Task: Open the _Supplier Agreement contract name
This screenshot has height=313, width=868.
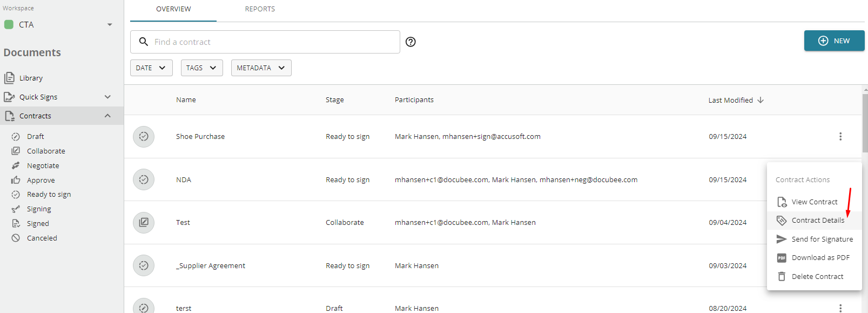Action: (211, 265)
